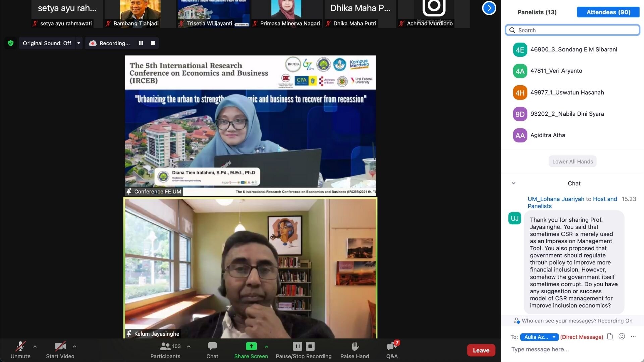
Task: Collapse the Chat section chevron
Action: [513, 183]
